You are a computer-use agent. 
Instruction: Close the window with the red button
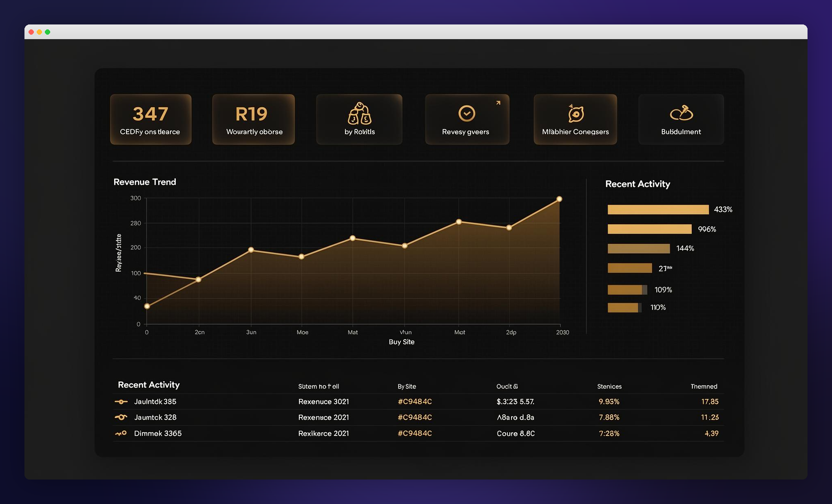[x=31, y=32]
